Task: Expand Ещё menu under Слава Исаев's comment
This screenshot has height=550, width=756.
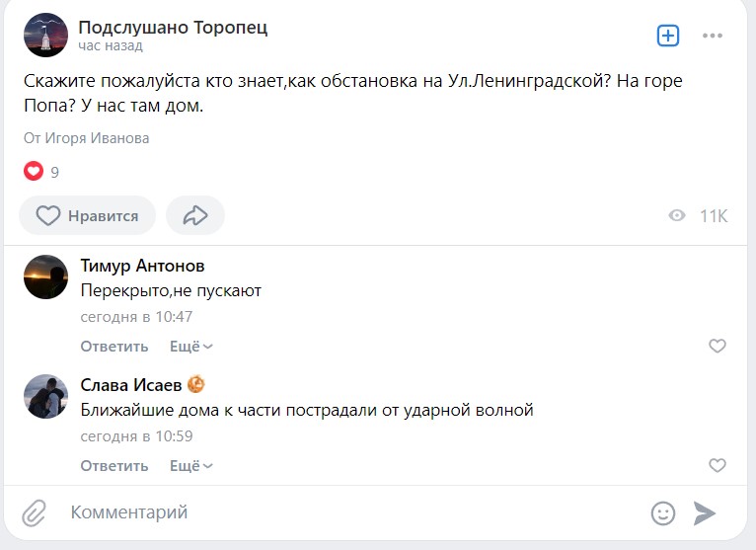Action: coord(191,465)
